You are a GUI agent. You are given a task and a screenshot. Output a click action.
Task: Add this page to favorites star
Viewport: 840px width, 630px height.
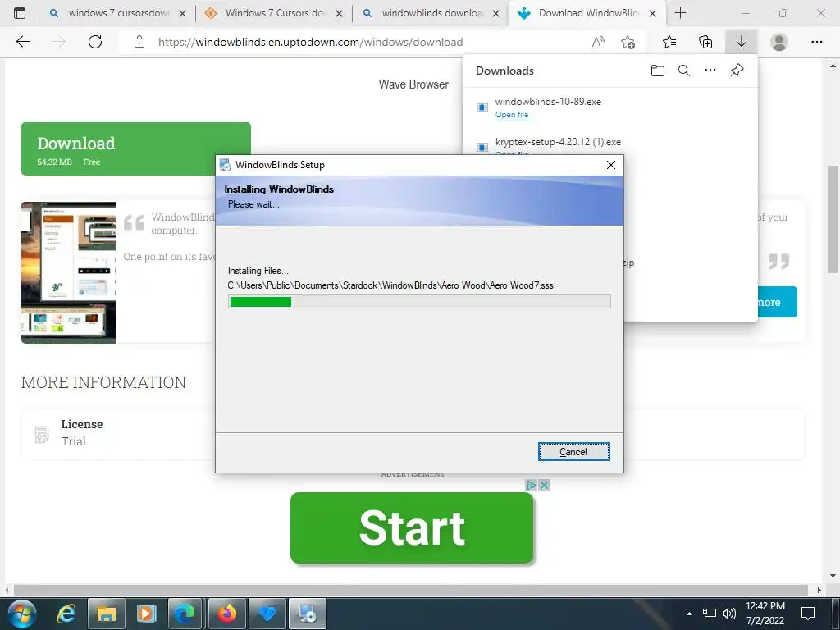[x=628, y=42]
